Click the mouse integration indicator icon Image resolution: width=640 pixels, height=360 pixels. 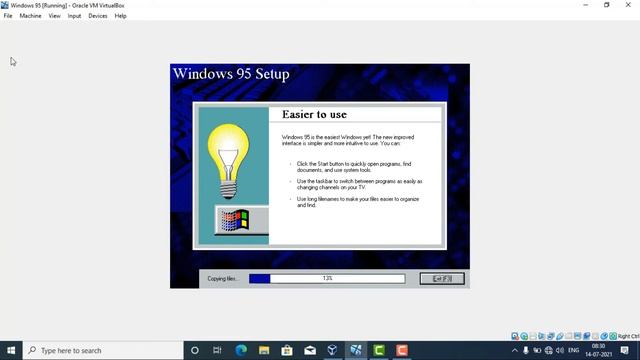click(604, 336)
